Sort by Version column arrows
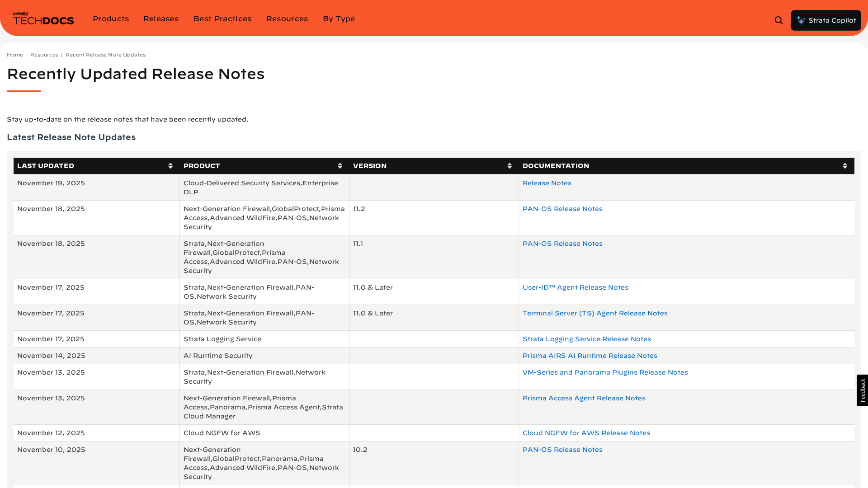The image size is (868, 488). [509, 166]
